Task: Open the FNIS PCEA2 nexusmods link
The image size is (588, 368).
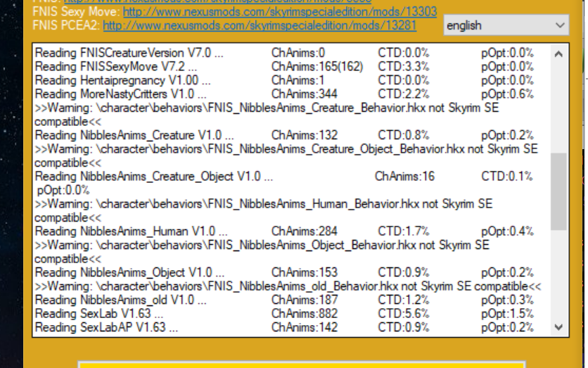Action: [x=260, y=25]
